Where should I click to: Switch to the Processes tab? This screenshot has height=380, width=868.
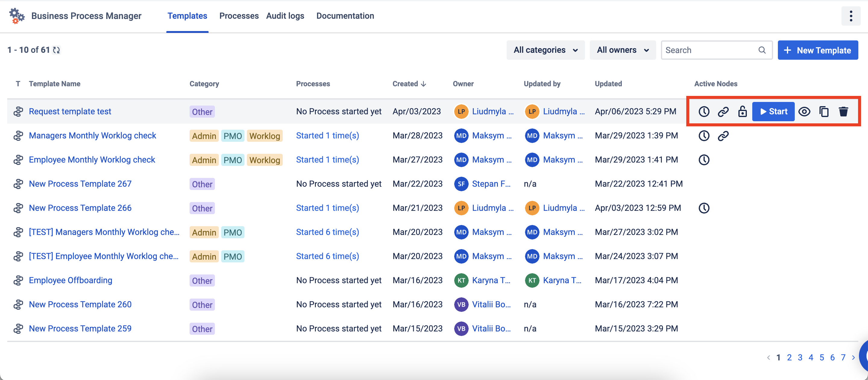coord(239,16)
